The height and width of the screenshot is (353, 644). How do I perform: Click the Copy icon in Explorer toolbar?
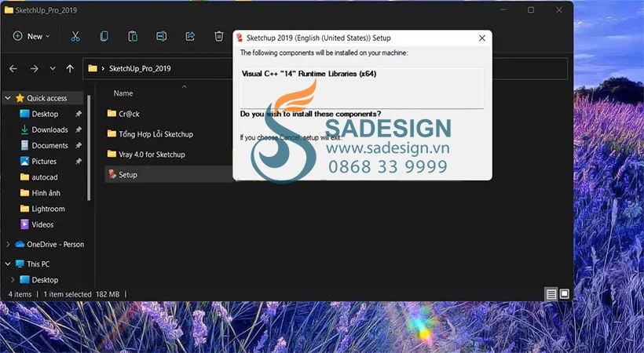pyautogui.click(x=104, y=37)
